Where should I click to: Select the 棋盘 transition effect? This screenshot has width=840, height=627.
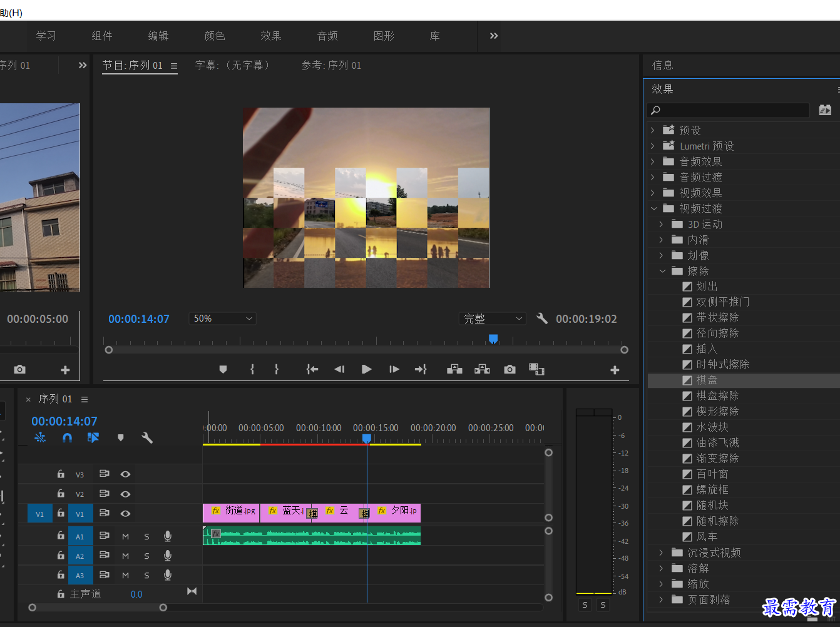744,380
